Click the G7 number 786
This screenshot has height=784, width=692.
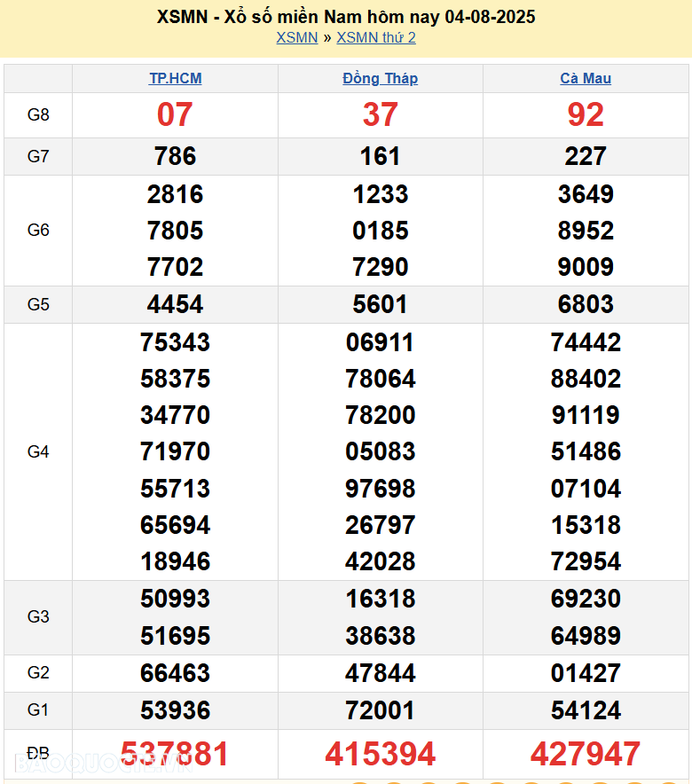pyautogui.click(x=175, y=156)
